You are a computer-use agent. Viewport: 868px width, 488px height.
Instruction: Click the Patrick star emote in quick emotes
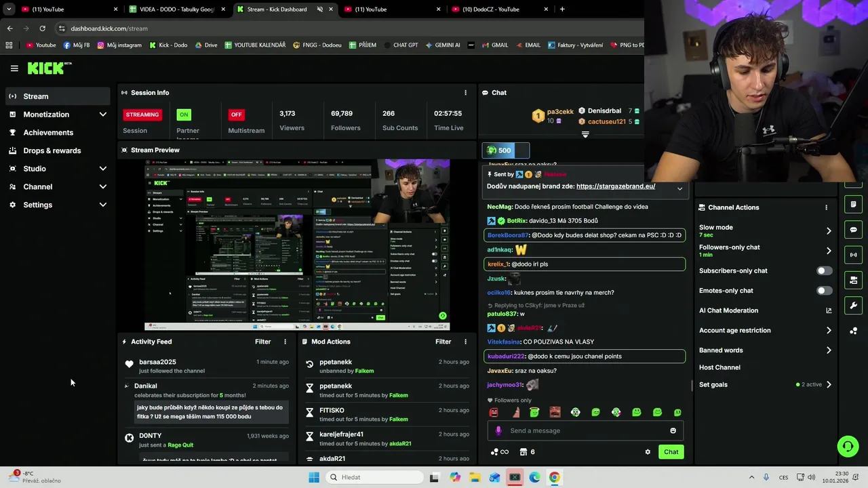(x=515, y=412)
